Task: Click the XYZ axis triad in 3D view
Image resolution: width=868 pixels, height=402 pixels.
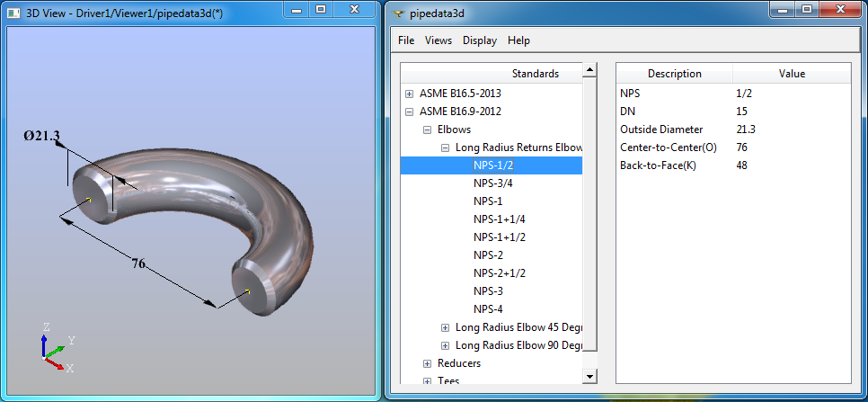Action: point(54,347)
